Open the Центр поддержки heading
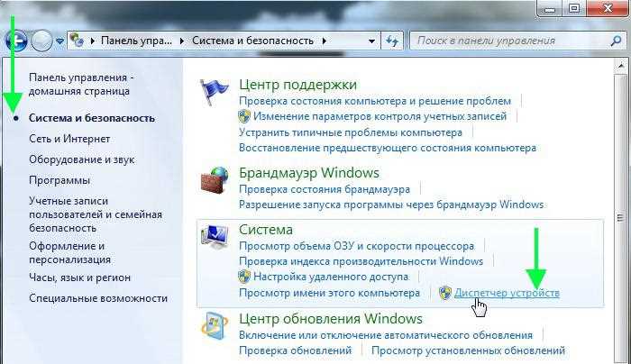 297,85
